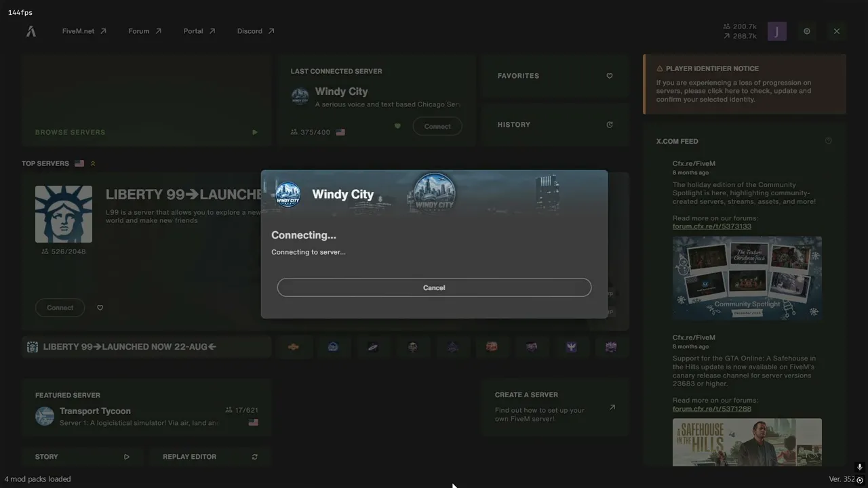Click the 375/400 player count on Windy City

click(x=311, y=132)
